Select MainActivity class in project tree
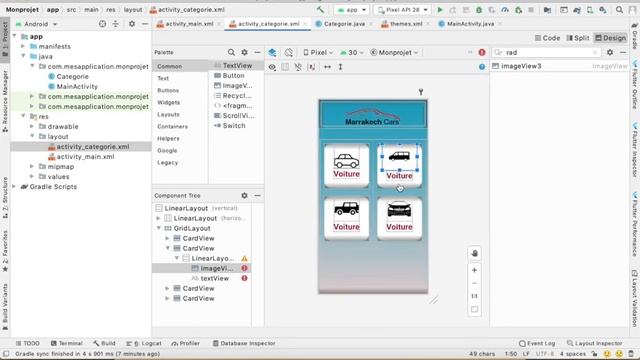This screenshot has width=640, height=360. click(77, 87)
